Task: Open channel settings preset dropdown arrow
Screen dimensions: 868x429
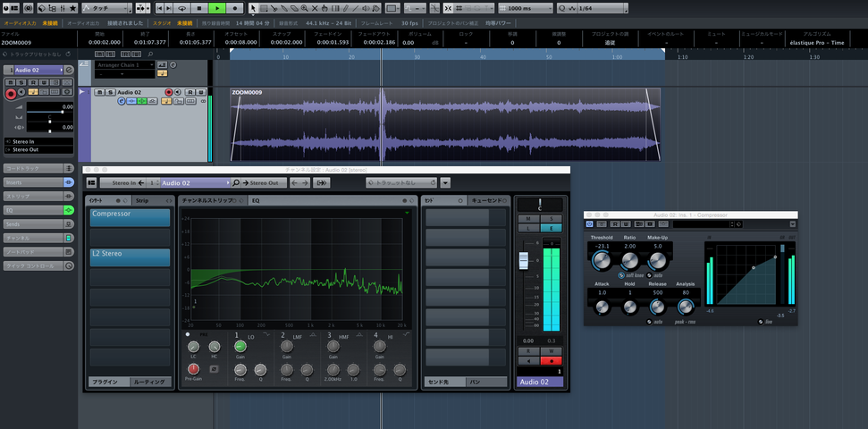Action: [x=446, y=182]
